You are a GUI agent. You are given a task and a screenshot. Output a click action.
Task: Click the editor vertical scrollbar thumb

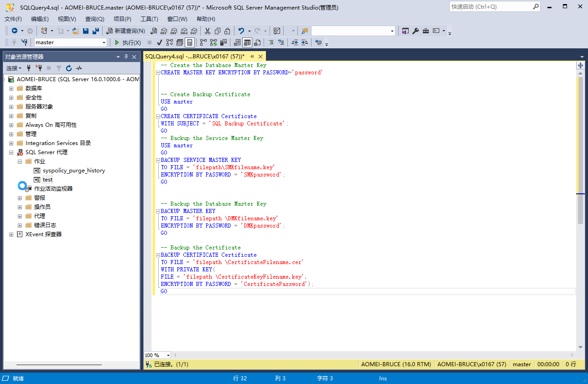click(580, 150)
